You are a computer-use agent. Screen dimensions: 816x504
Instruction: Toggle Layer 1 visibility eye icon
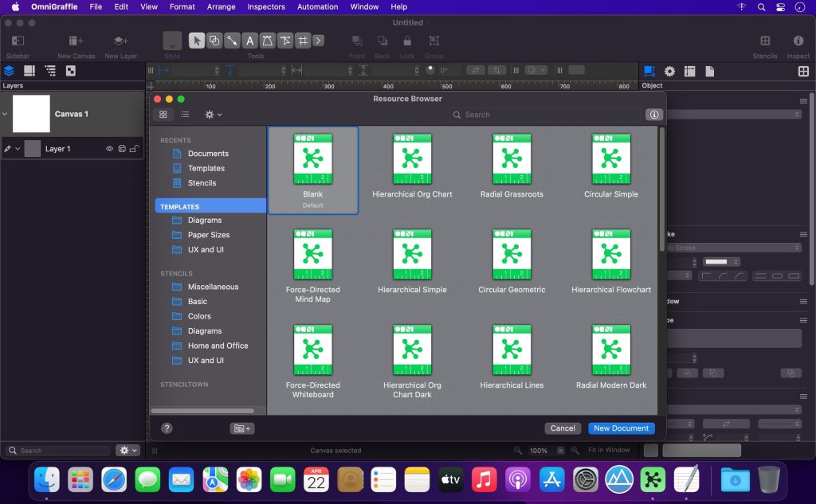tap(110, 149)
